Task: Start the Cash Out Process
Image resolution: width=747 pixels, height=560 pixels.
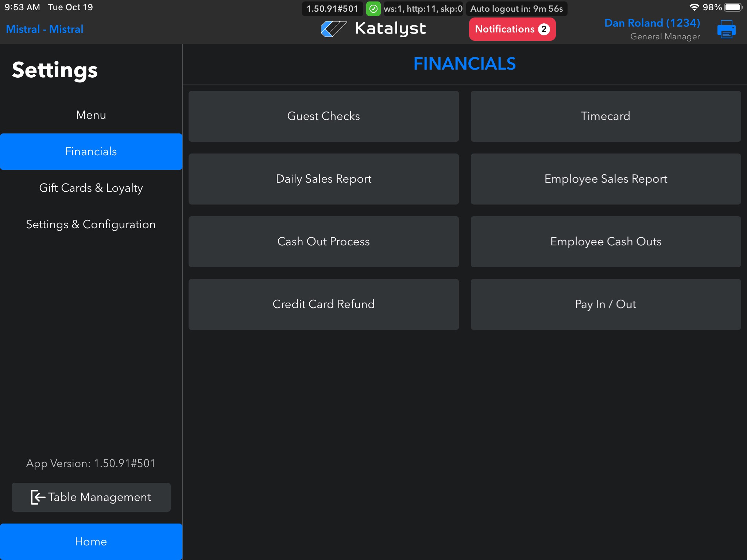Action: (324, 242)
